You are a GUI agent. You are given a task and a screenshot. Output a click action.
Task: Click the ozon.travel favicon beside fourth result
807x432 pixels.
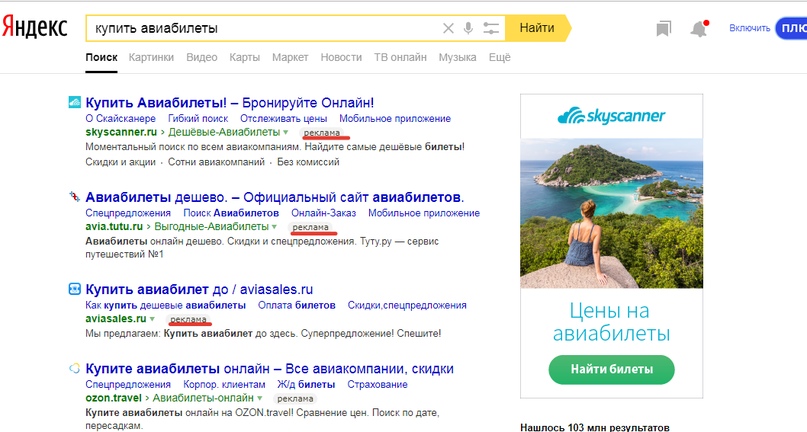[x=75, y=368]
